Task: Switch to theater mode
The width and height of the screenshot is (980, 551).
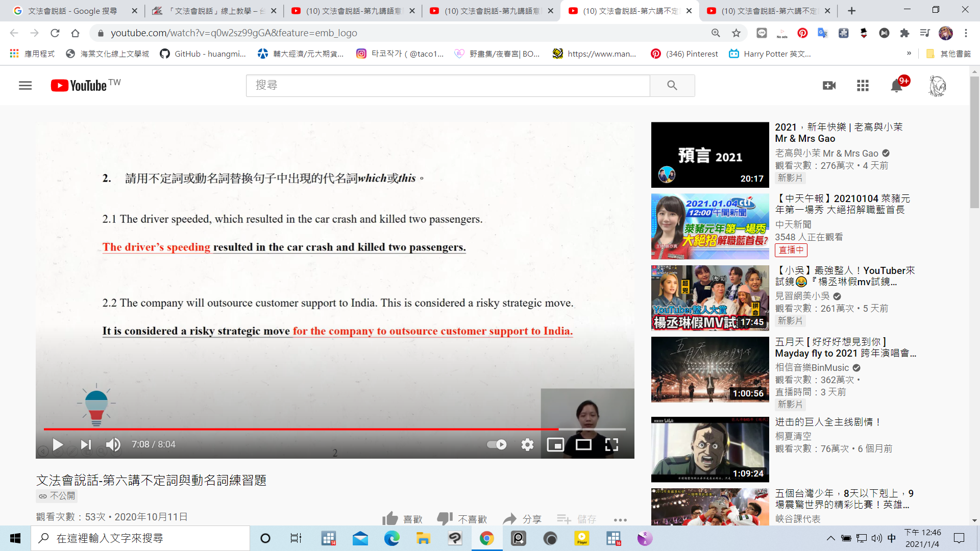Action: [x=583, y=444]
